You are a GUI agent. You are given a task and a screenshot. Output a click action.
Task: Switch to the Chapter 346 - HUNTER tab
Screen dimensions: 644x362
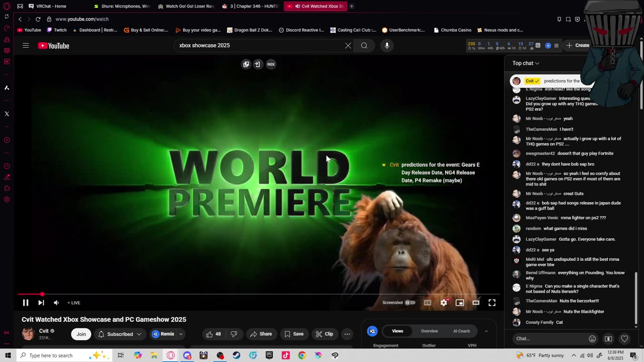pyautogui.click(x=251, y=6)
